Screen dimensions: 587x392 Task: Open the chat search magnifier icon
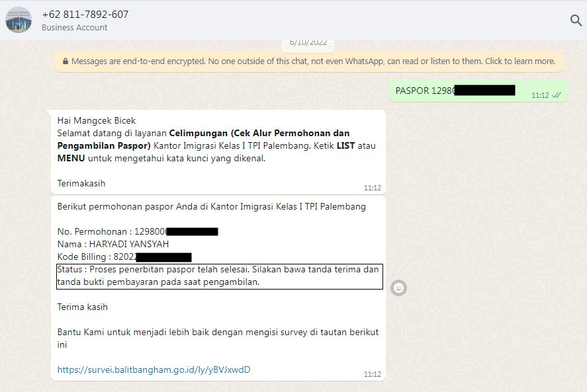coord(576,20)
